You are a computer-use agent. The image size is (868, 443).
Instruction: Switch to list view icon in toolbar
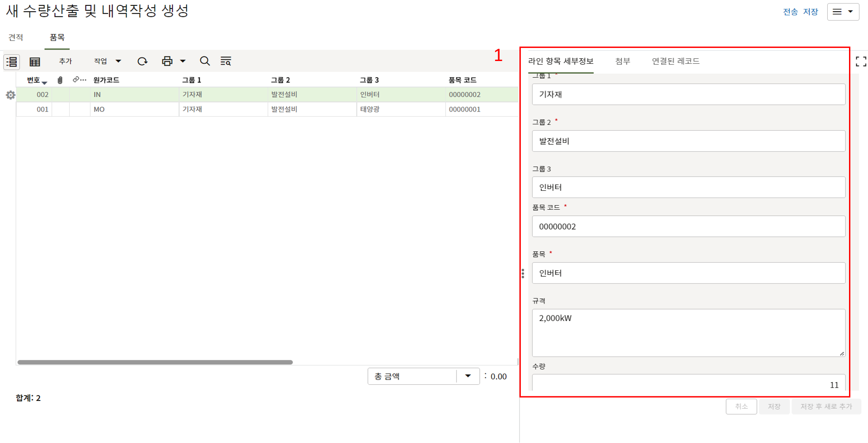click(12, 61)
